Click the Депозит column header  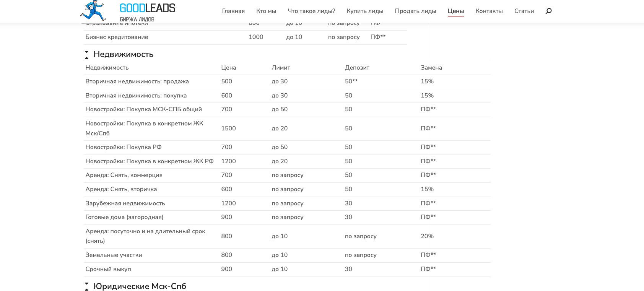pos(357,68)
